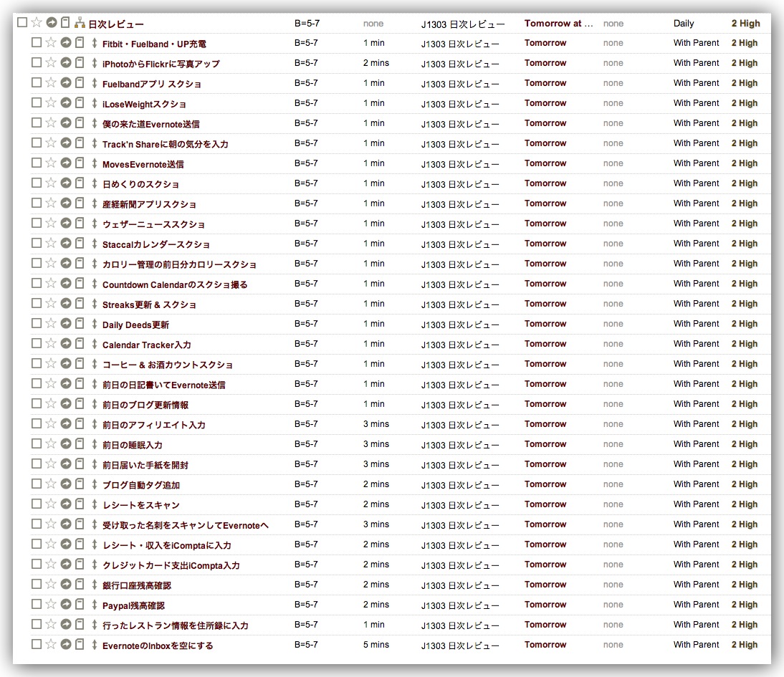Open Daily repeat setting of 日次レビュー
This screenshot has width=784, height=677.
point(684,24)
